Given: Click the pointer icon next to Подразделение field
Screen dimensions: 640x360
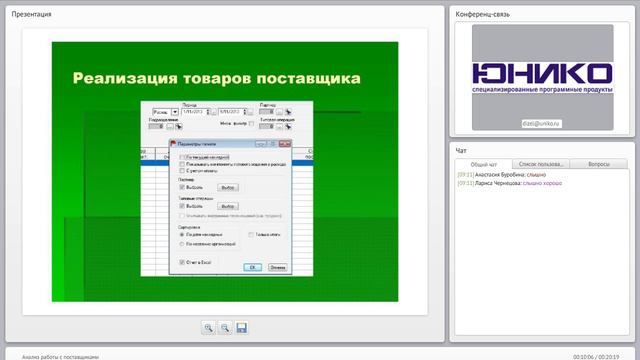Looking at the screenshot, I should pos(178,127).
